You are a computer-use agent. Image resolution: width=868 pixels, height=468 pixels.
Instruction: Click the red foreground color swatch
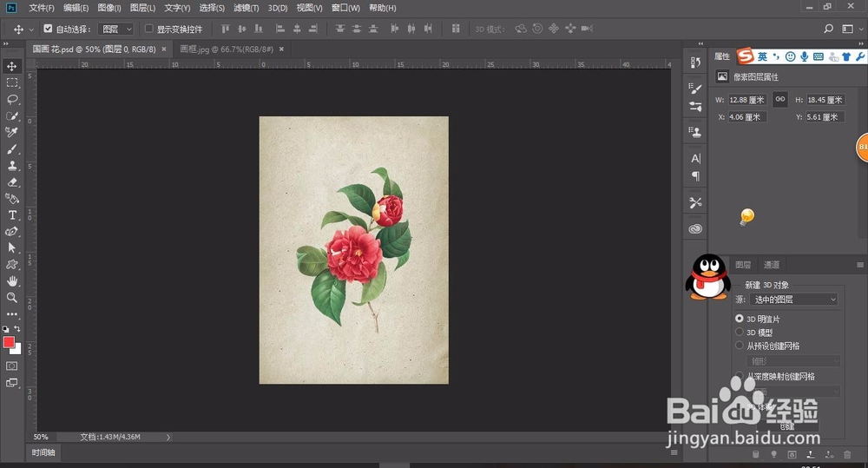click(x=9, y=342)
